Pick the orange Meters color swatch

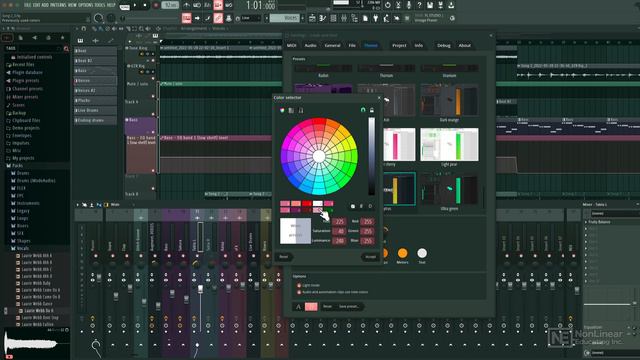(402, 253)
